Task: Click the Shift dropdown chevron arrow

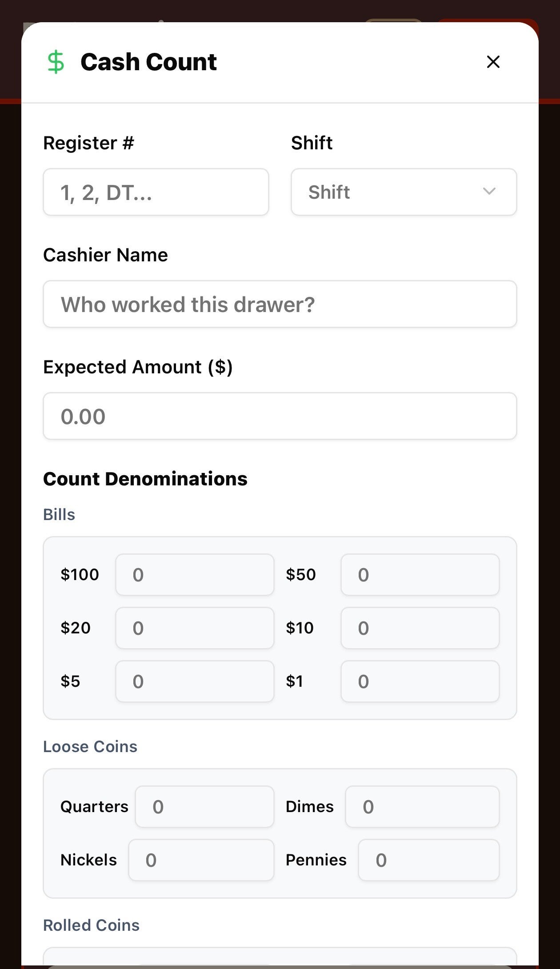Action: coord(489,192)
